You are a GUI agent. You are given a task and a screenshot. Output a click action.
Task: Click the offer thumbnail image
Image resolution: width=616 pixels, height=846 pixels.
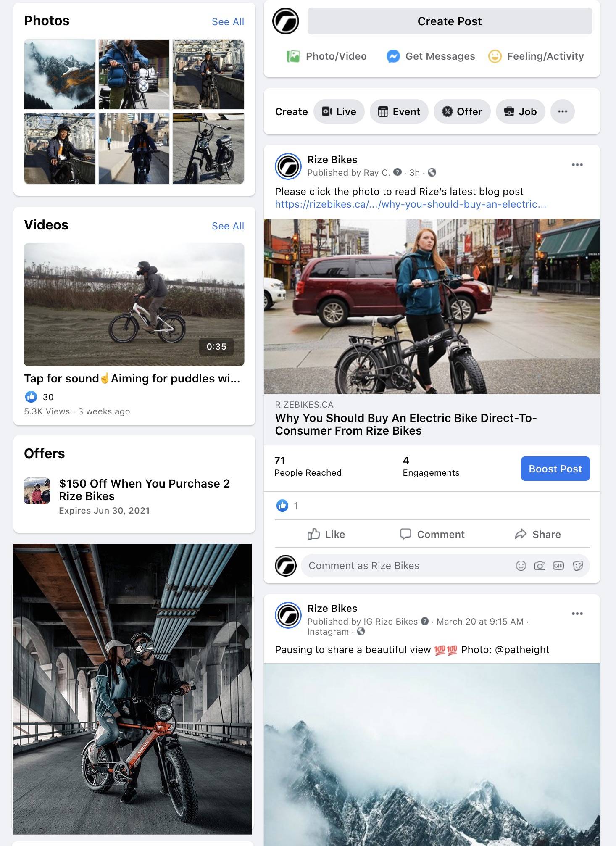pos(37,491)
